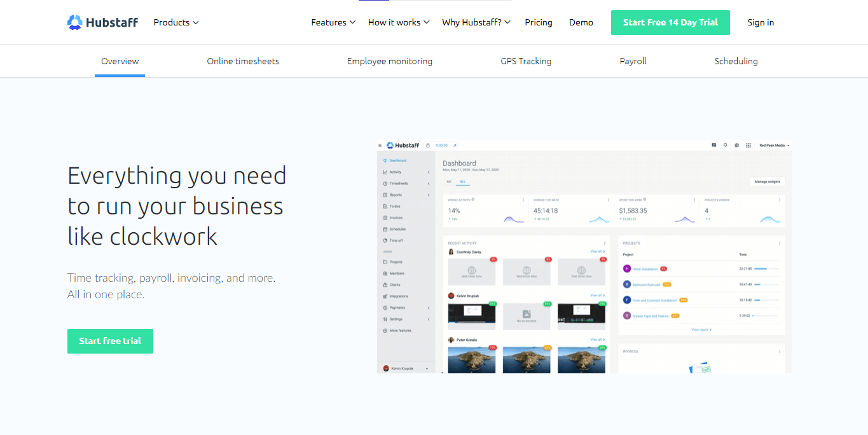868x435 pixels.
Task: Open the three-dot menu on the Weekly Activity widget
Action: coord(523,200)
